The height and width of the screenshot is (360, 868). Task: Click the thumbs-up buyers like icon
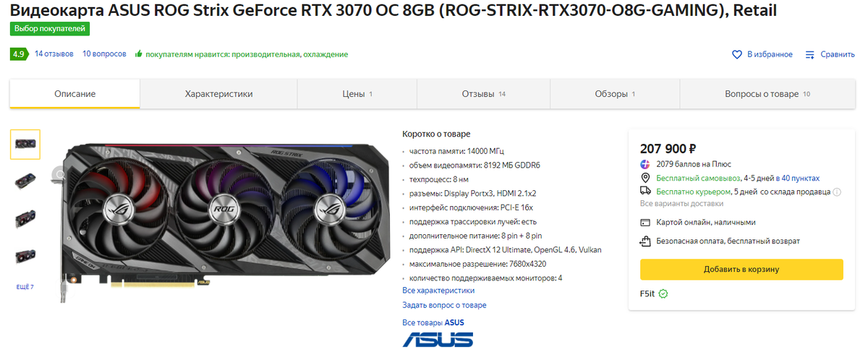coord(138,54)
